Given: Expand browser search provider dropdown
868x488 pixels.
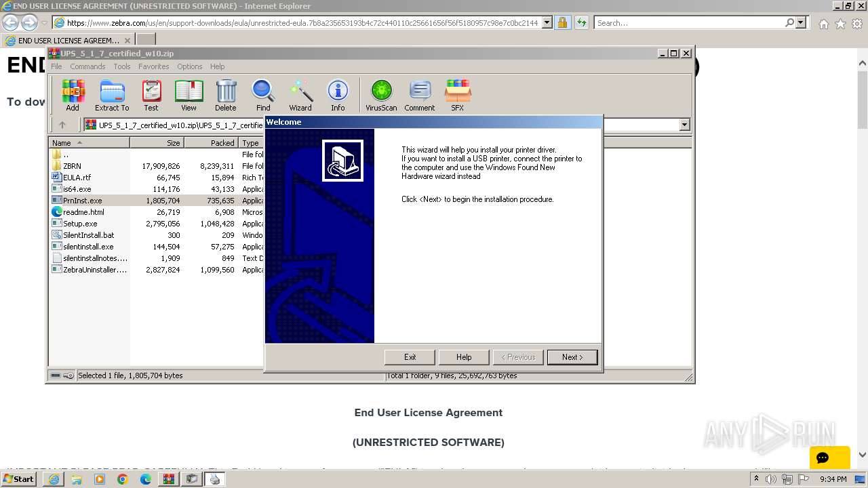Looking at the screenshot, I should point(801,22).
